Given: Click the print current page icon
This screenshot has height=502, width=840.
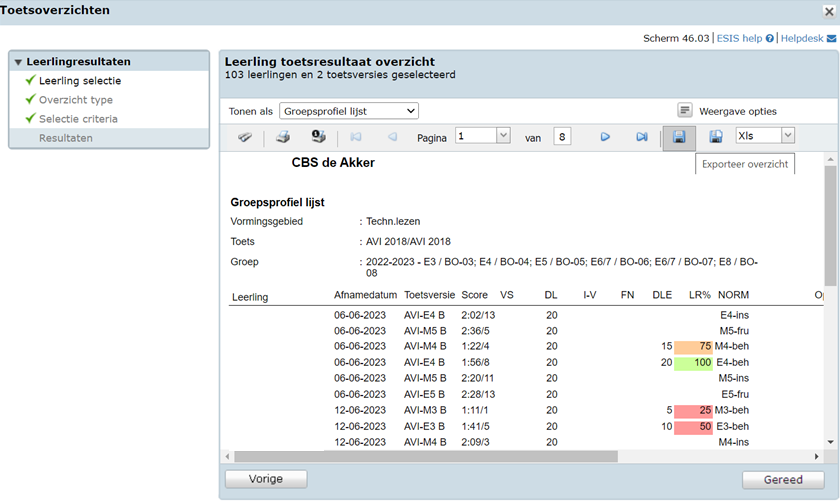Looking at the screenshot, I should click(319, 137).
